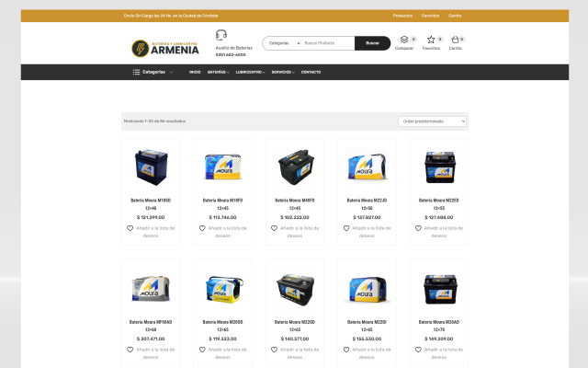Click wishlist heart for Moura M22GI

(346, 350)
